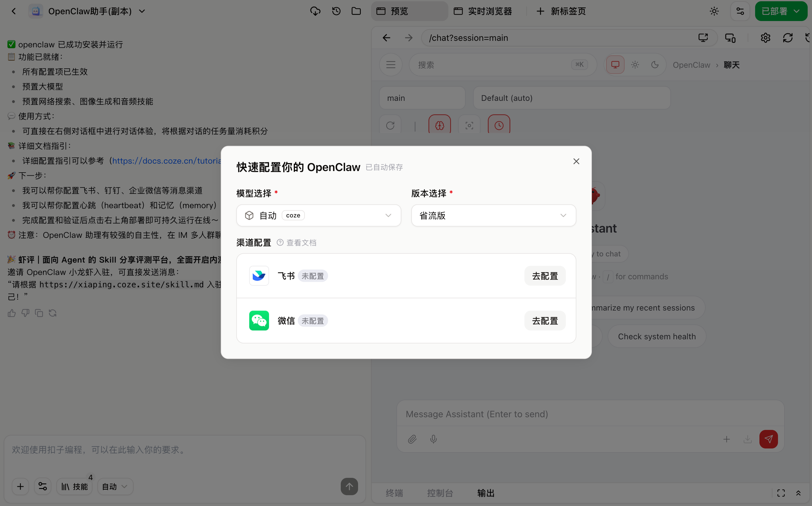Expand the green 已部署 deploy button
The height and width of the screenshot is (506, 812).
click(781, 11)
